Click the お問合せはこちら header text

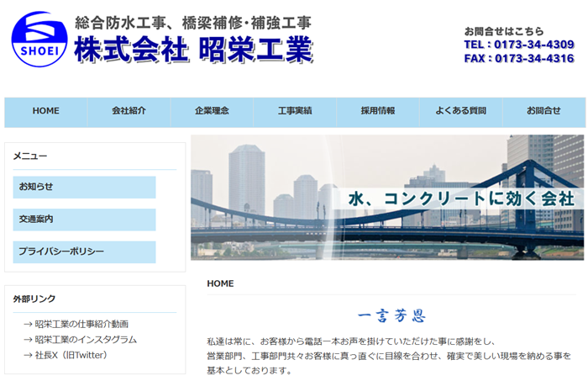coord(504,31)
